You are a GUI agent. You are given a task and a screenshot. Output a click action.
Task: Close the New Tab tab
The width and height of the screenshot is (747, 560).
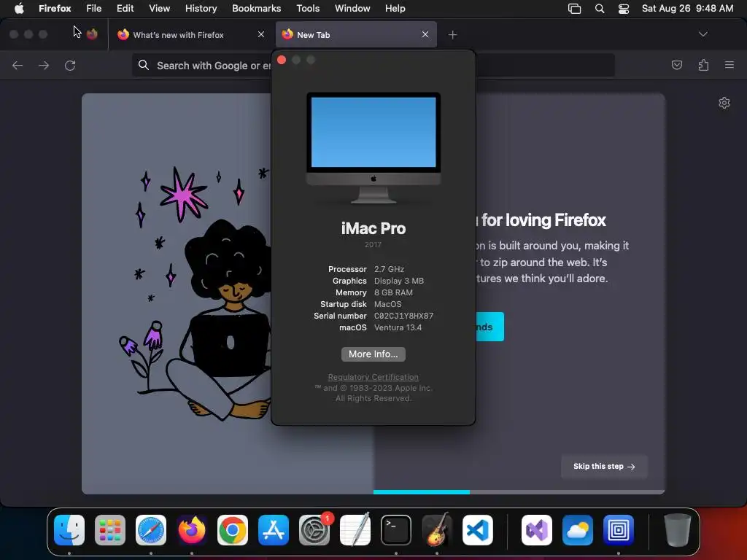coord(425,34)
